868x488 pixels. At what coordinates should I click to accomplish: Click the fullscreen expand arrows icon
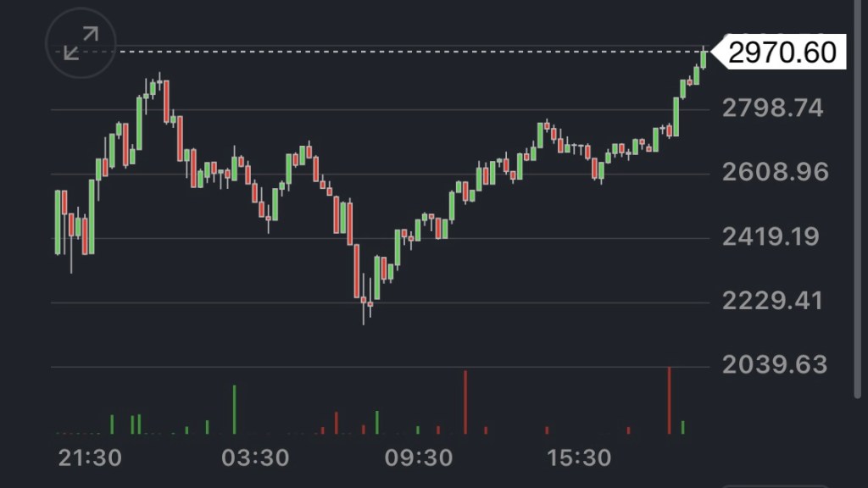coord(81,44)
